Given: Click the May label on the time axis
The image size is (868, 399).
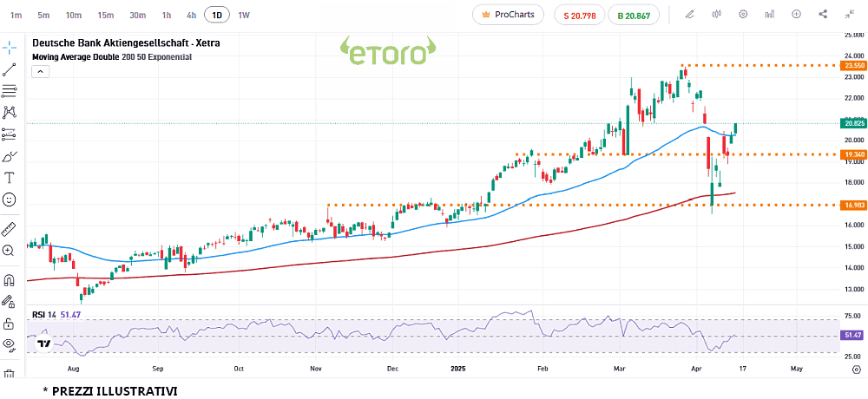Looking at the screenshot, I should pyautogui.click(x=797, y=368).
